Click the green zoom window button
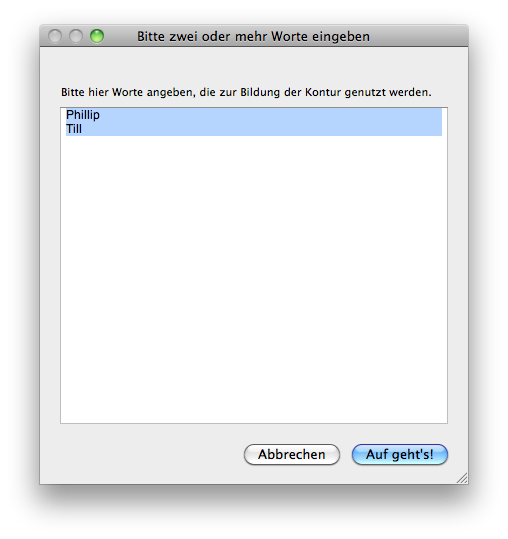This screenshot has width=508, height=539. 97,36
